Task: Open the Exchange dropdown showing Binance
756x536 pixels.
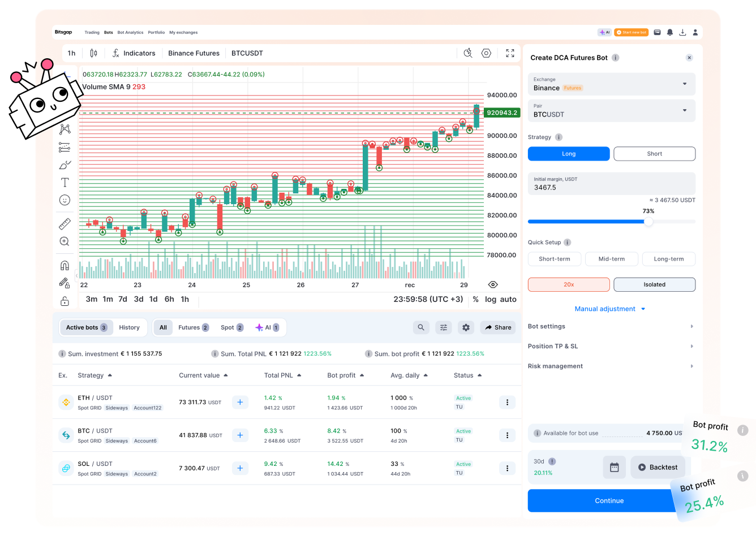Action: (611, 84)
